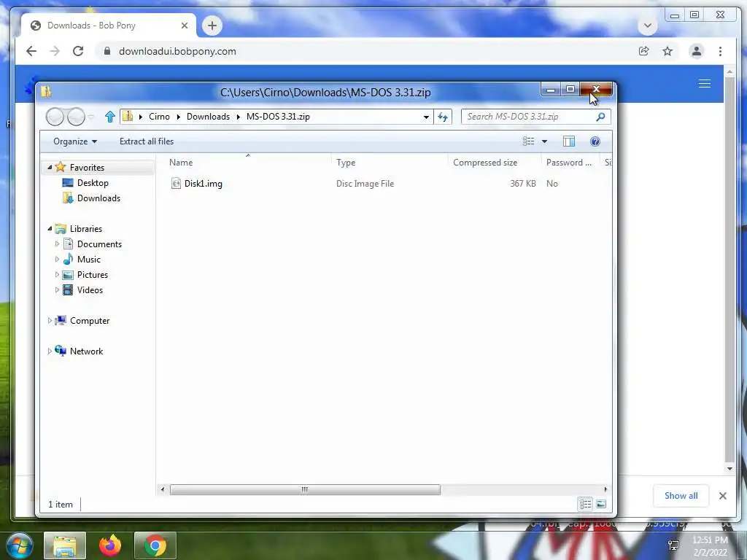Switch to large icons view in status bar
The width and height of the screenshot is (747, 560).
tap(601, 504)
